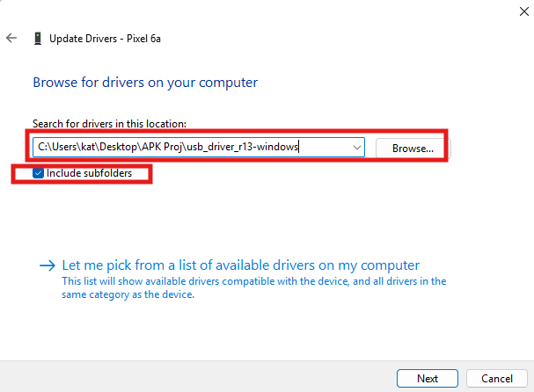The height and width of the screenshot is (392, 534).
Task: Click the same category as the device line
Action: pyautogui.click(x=128, y=294)
